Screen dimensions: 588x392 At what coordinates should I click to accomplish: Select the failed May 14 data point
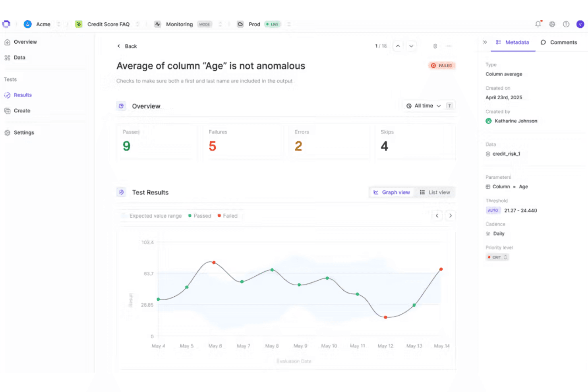pos(441,269)
